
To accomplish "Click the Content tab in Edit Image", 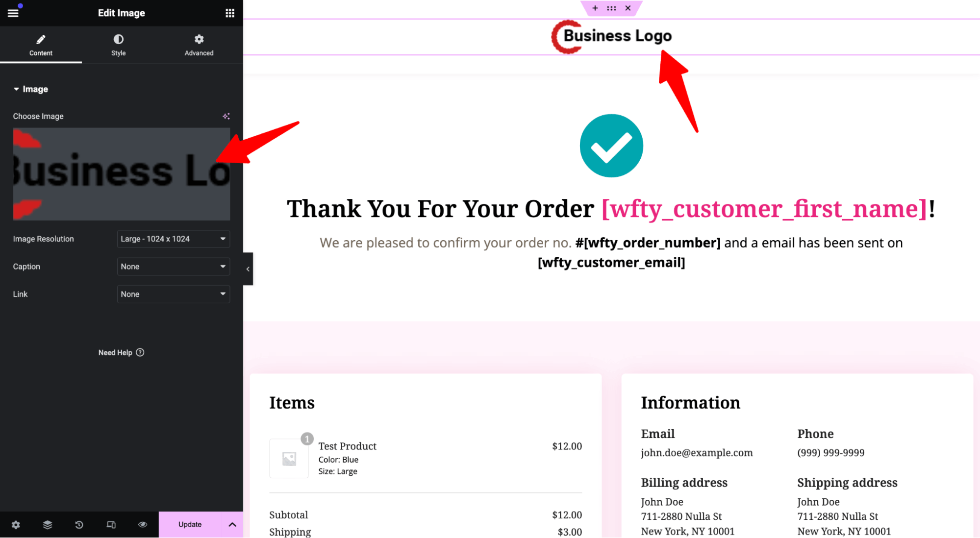I will 40,45.
